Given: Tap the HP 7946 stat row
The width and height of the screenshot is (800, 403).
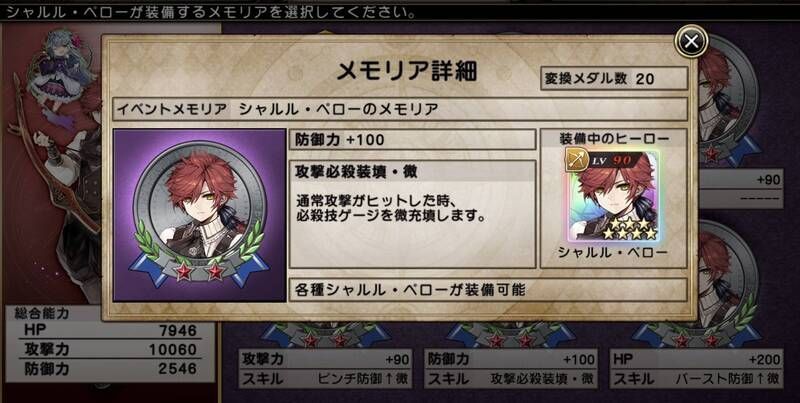Looking at the screenshot, I should [110, 330].
